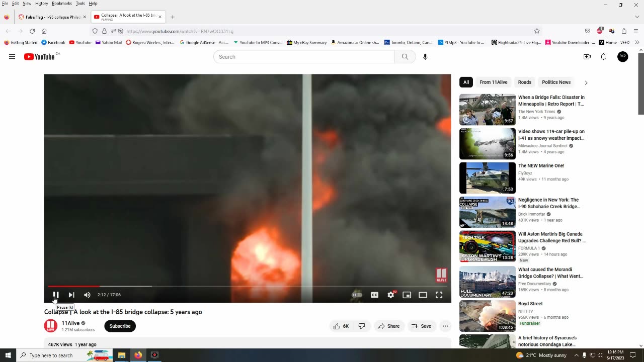Share this video

[x=389, y=326]
